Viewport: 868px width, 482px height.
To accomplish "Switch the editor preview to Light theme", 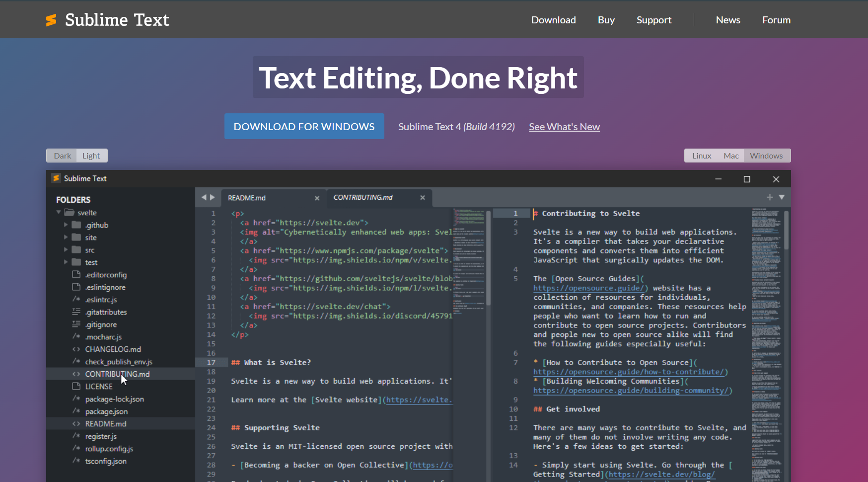I will coord(92,156).
